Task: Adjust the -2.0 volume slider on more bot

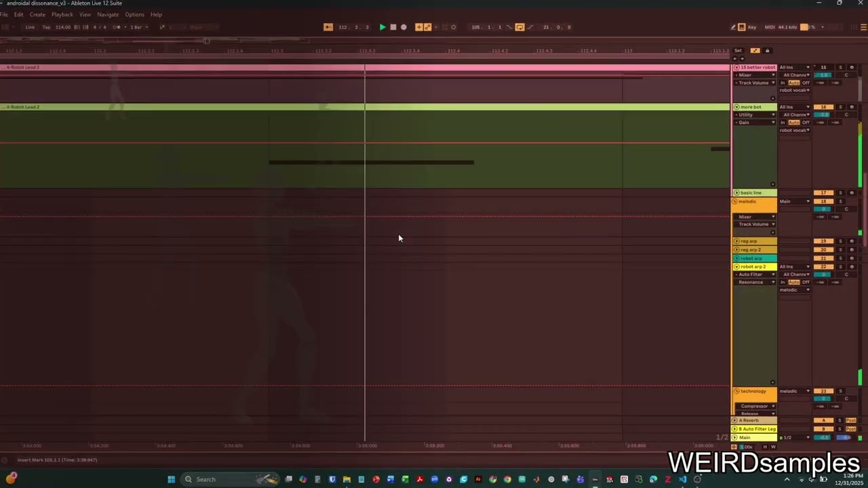Action: click(x=823, y=115)
